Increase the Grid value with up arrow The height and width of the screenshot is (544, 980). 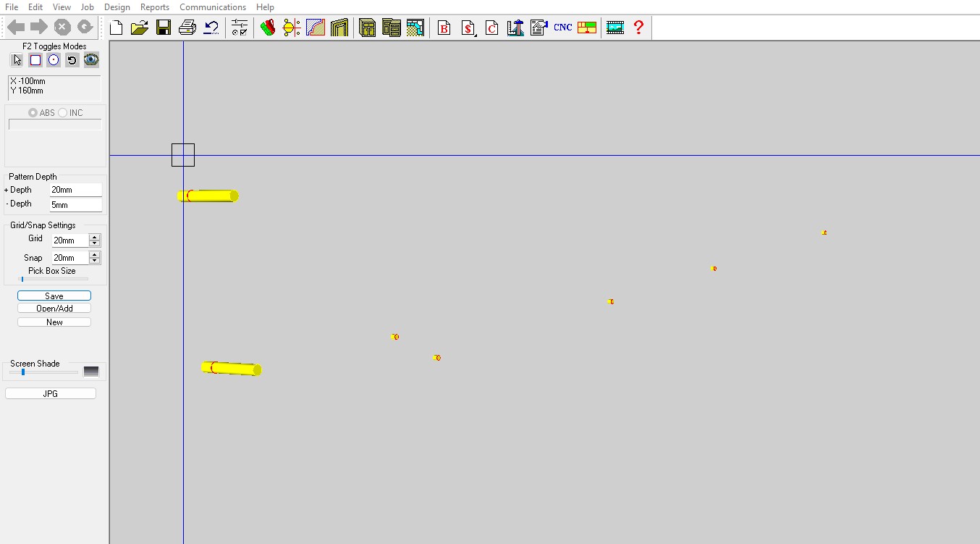pyautogui.click(x=94, y=237)
